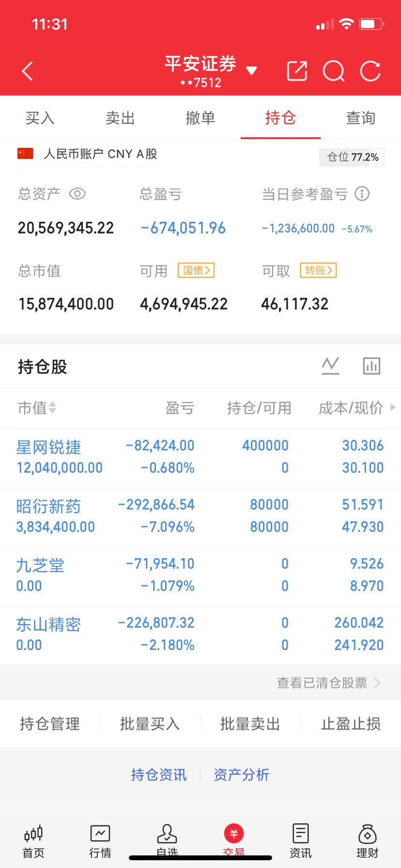Open 查看已清仓股票 link
This screenshot has height=868, width=401.
(328, 682)
